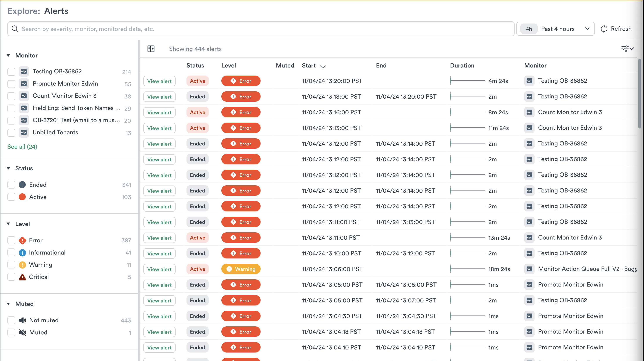The width and height of the screenshot is (644, 361).
Task: Click View alert for the Warning row
Action: (x=159, y=269)
